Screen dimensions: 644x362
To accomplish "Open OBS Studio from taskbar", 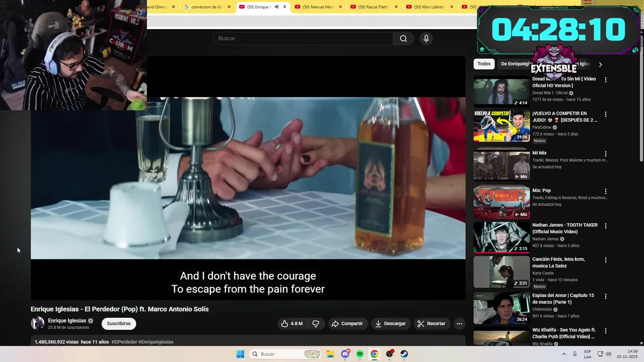I will pos(389,354).
